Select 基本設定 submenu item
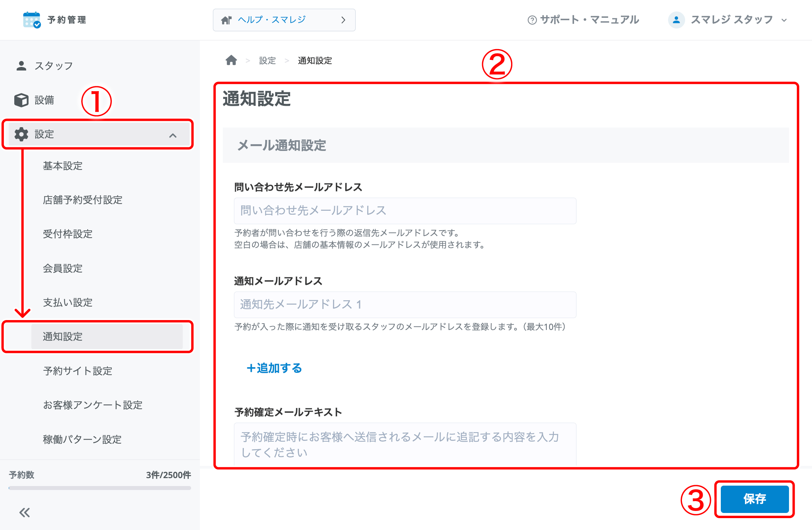812x530 pixels. pyautogui.click(x=63, y=166)
